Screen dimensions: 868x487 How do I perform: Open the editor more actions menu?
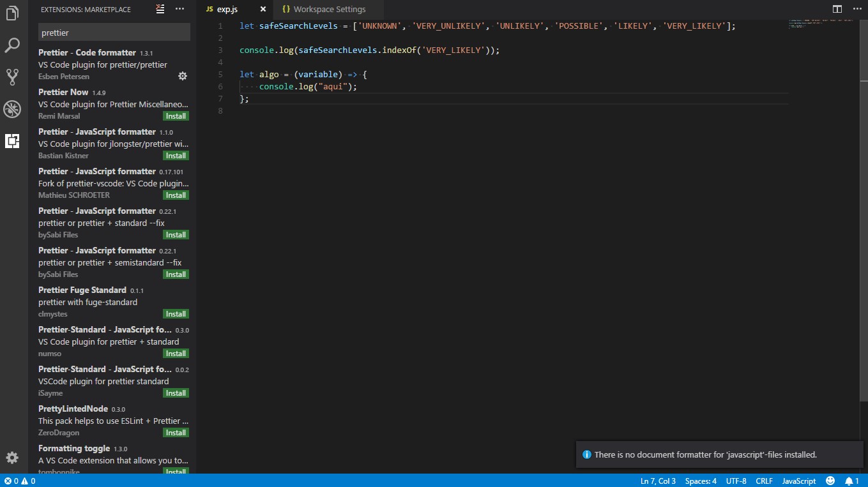[858, 9]
